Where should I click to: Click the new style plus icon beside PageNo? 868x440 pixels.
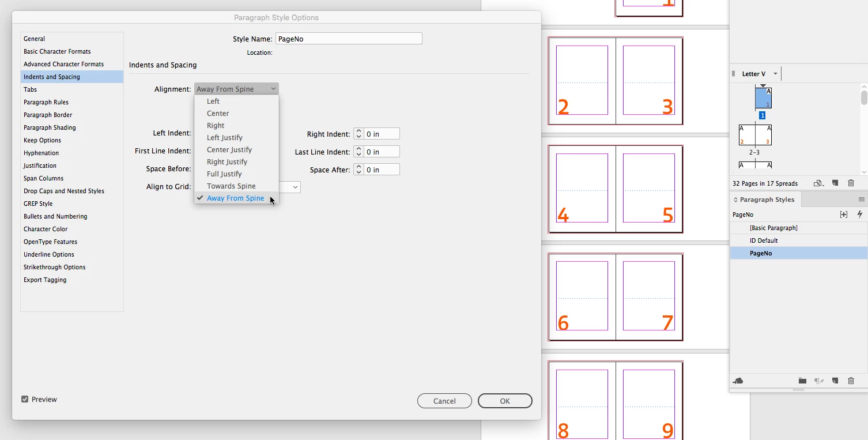(844, 215)
